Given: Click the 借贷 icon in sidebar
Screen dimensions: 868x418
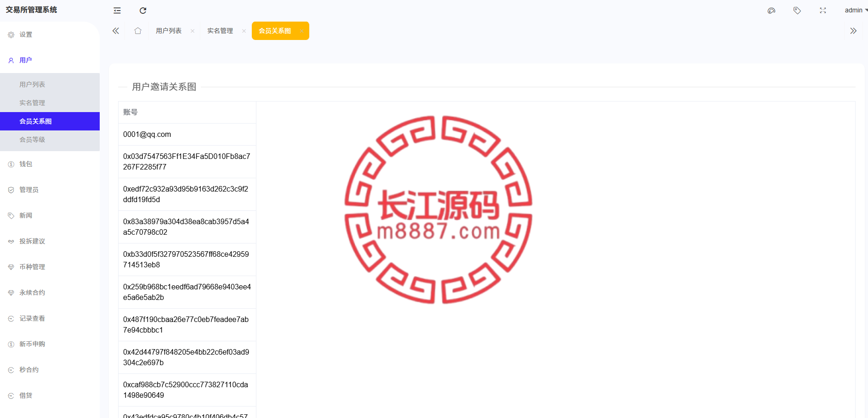Looking at the screenshot, I should click(x=11, y=395).
